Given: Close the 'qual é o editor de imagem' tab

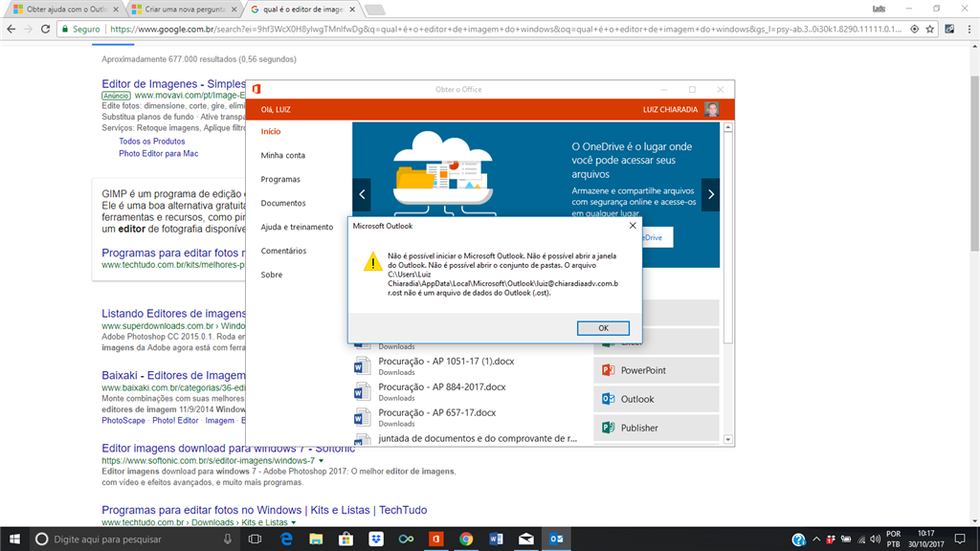Looking at the screenshot, I should point(352,10).
